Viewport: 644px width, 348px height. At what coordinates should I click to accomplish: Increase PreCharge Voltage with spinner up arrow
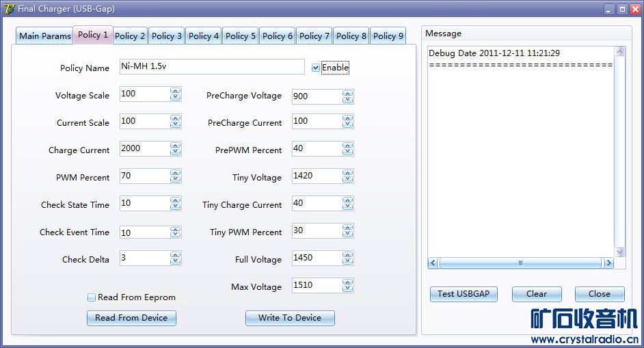(x=348, y=93)
